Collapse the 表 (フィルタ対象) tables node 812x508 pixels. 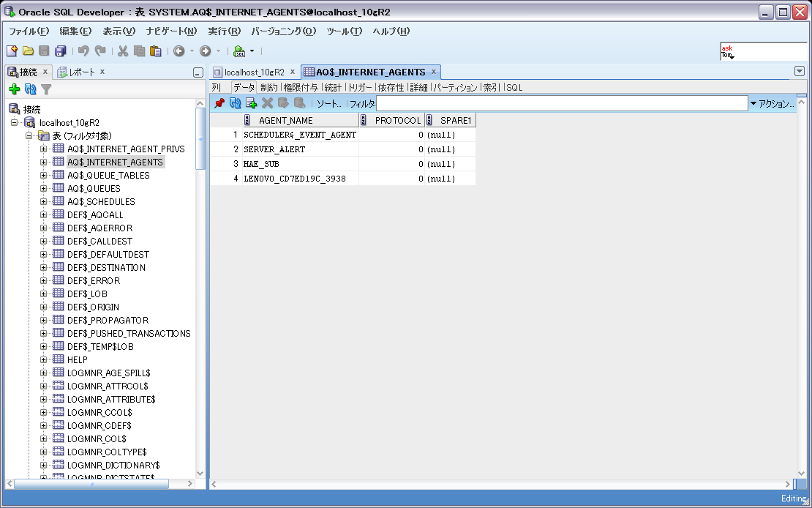click(29, 136)
